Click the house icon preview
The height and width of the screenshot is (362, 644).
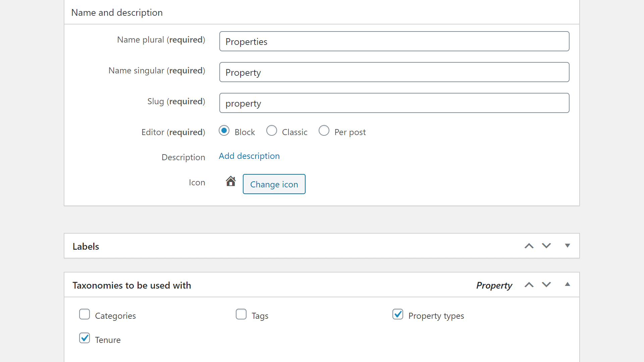click(231, 181)
